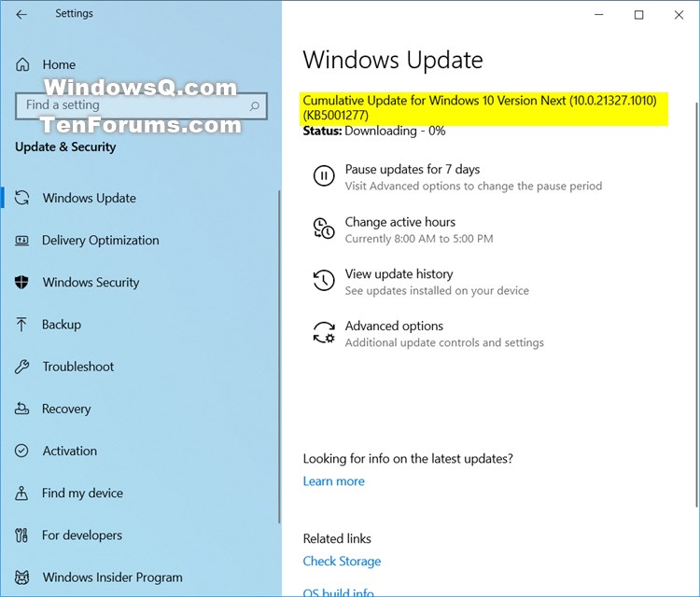Open View update history
700x597 pixels.
pos(399,274)
